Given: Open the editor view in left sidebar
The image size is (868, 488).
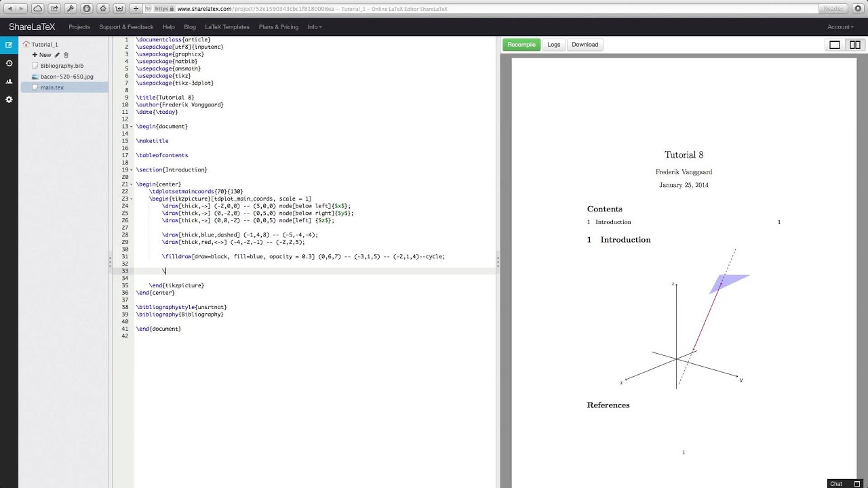Looking at the screenshot, I should (x=9, y=45).
